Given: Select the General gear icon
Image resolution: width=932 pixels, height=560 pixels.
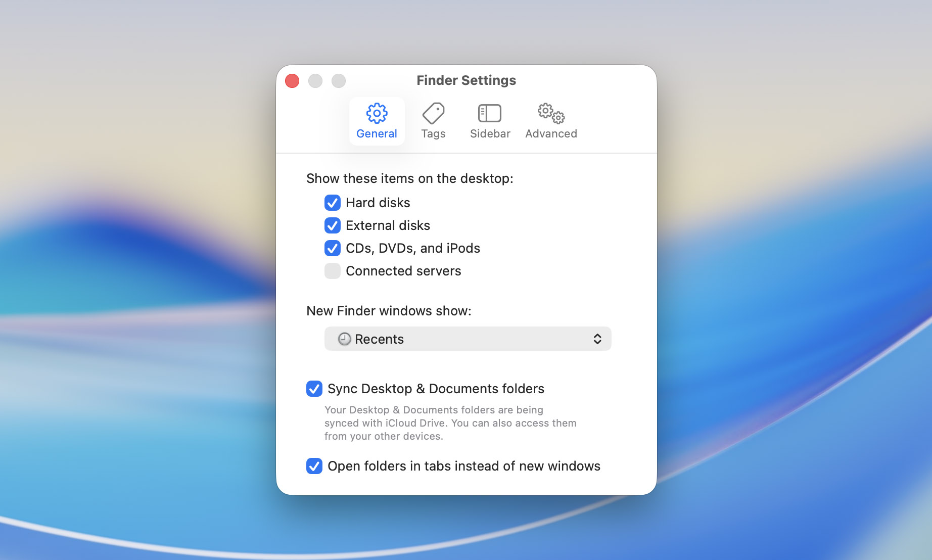Looking at the screenshot, I should tap(377, 113).
